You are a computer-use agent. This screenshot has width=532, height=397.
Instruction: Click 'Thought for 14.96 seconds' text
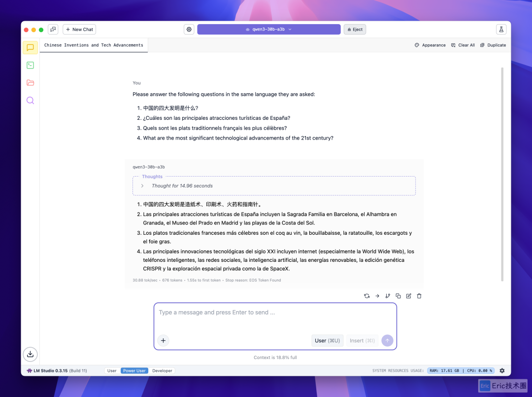[x=182, y=186]
